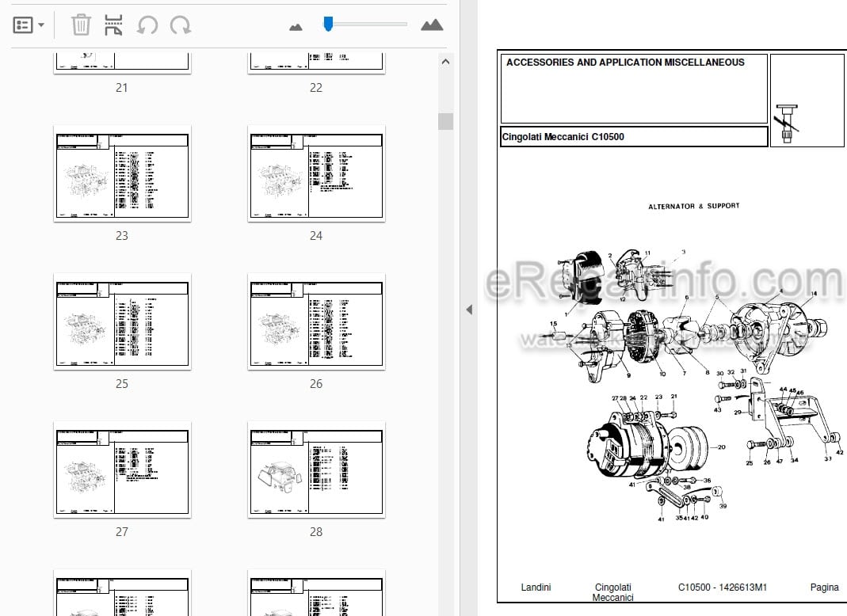This screenshot has width=847, height=616.
Task: Click the 'ACCESSORIES AND APPLICATION MISCELLANEOUS' heading
Action: coord(625,62)
